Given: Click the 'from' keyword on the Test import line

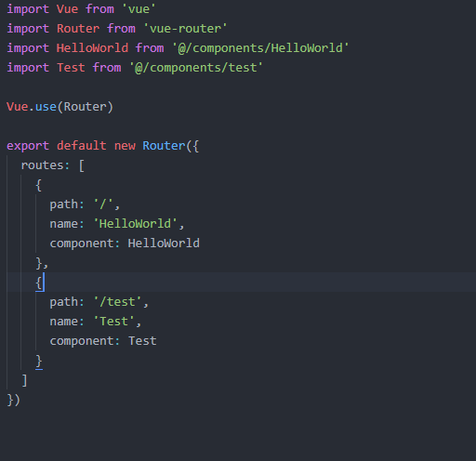Looking at the screenshot, I should coord(107,68).
